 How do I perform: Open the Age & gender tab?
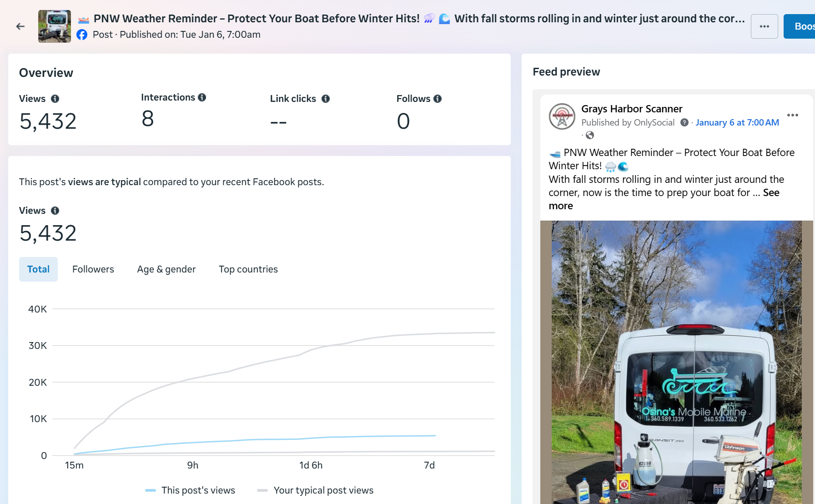pos(166,269)
